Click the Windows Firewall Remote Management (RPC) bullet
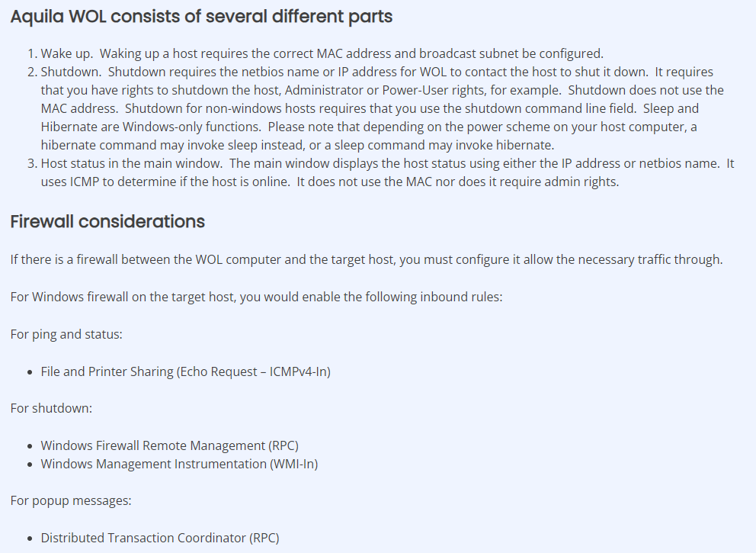Screen dimensions: 756x553 click(168, 445)
